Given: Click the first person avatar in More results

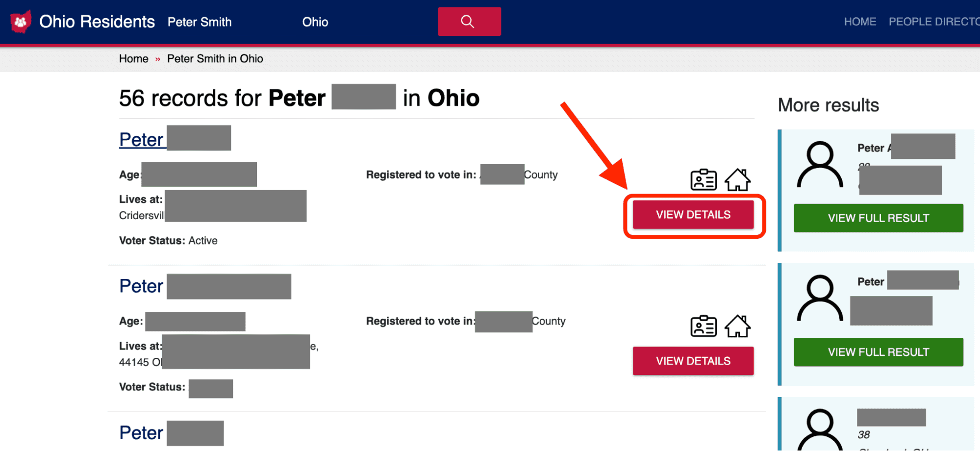Looking at the screenshot, I should point(820,165).
